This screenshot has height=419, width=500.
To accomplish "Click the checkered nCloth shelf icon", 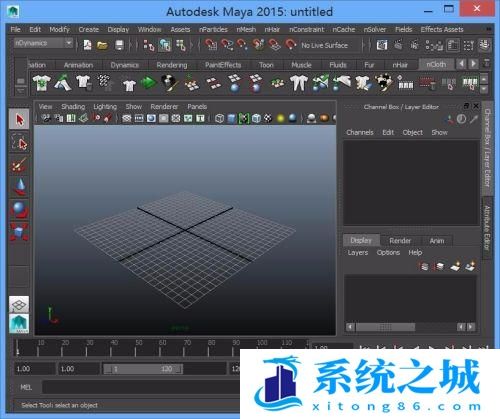I will (x=104, y=82).
